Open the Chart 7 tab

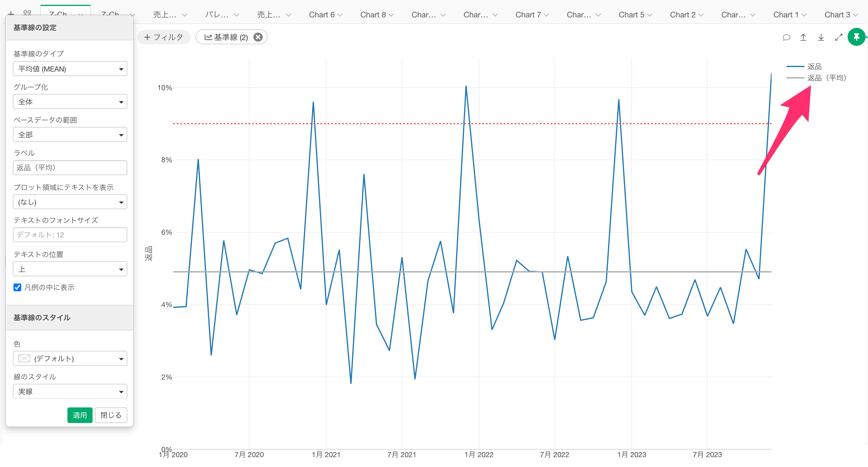pyautogui.click(x=528, y=15)
